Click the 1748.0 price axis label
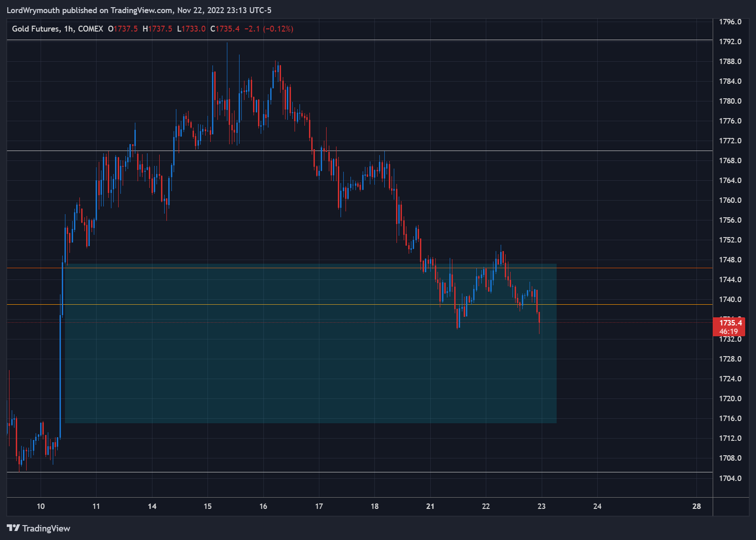Image resolution: width=756 pixels, height=540 pixels. point(730,260)
